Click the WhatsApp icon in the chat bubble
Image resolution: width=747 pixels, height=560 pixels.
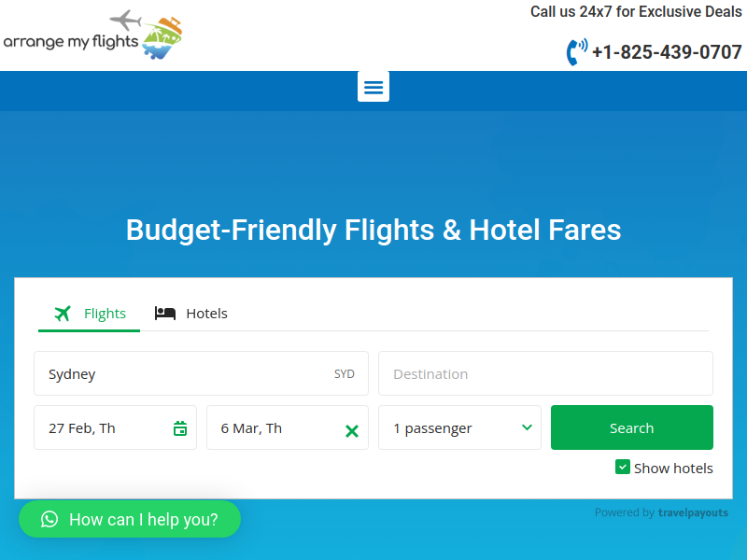pyautogui.click(x=49, y=519)
